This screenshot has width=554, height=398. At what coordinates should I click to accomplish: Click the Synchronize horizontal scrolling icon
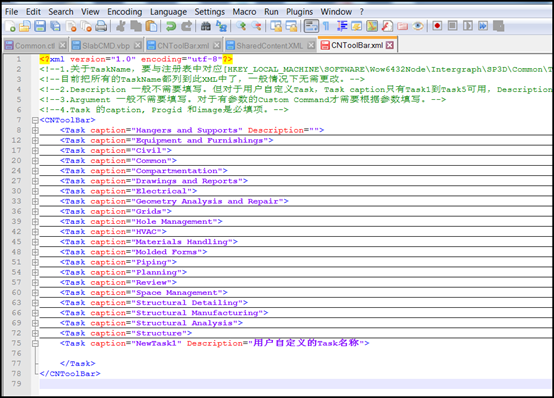tap(291, 26)
